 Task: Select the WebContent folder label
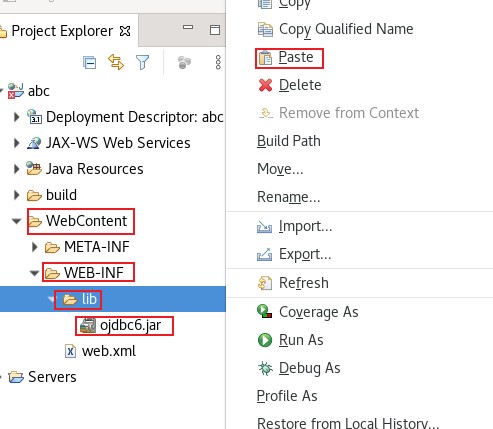coord(86,221)
